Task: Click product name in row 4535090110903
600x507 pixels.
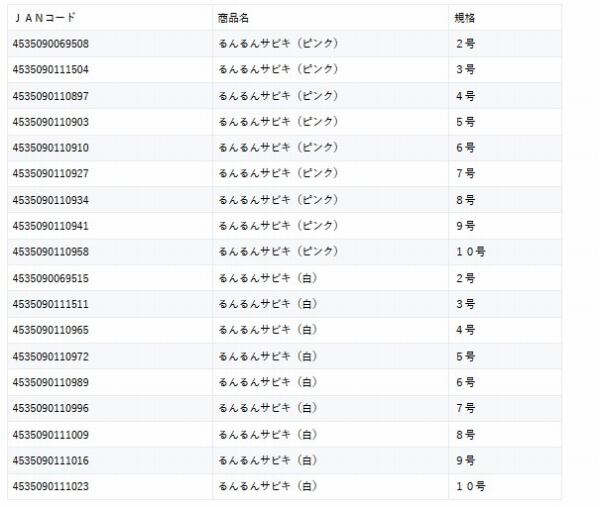Action: tap(279, 122)
